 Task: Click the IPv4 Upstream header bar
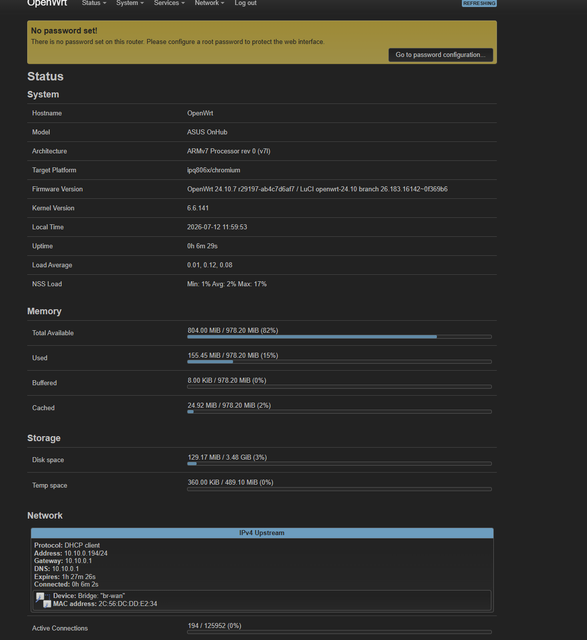(262, 533)
